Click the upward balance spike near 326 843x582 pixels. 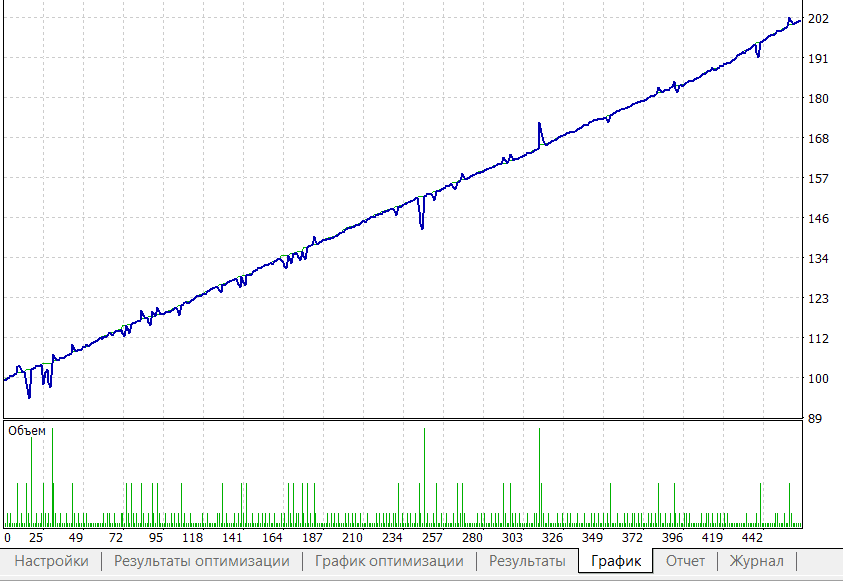click(x=539, y=126)
